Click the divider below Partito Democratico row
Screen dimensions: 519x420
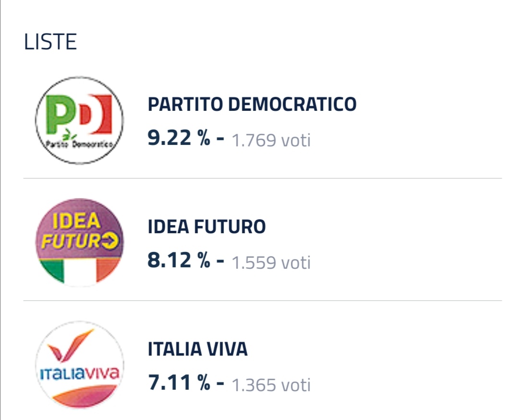coord(262,178)
